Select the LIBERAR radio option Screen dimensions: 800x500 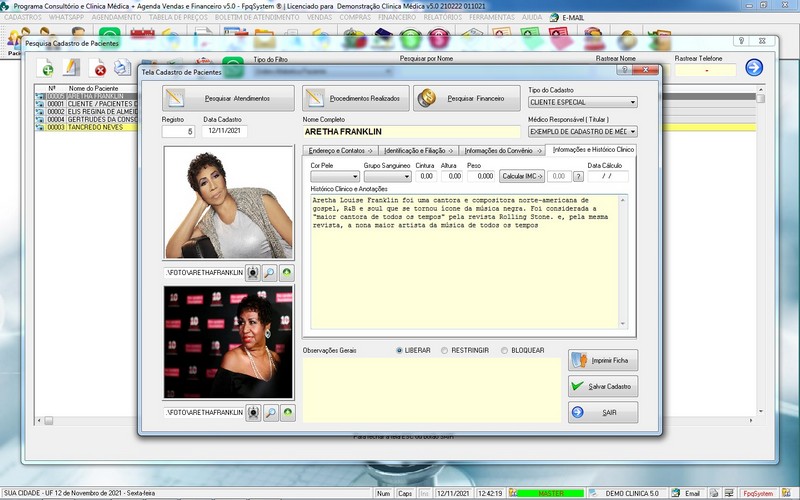point(399,351)
